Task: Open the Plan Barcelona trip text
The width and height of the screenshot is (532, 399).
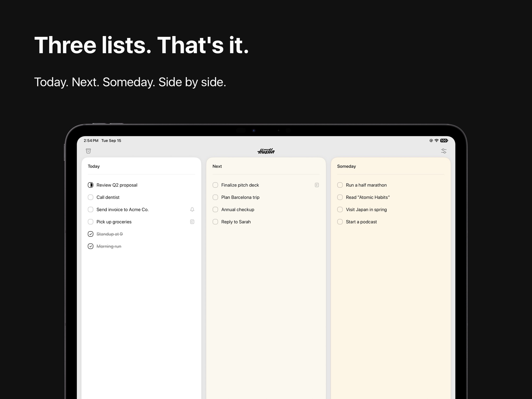Action: tap(240, 197)
